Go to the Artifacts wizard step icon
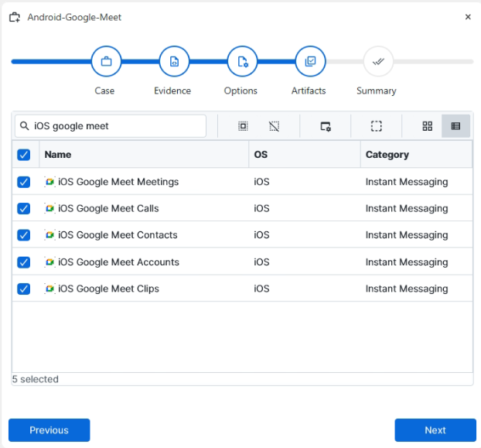Image resolution: width=481 pixels, height=448 pixels. pyautogui.click(x=310, y=61)
